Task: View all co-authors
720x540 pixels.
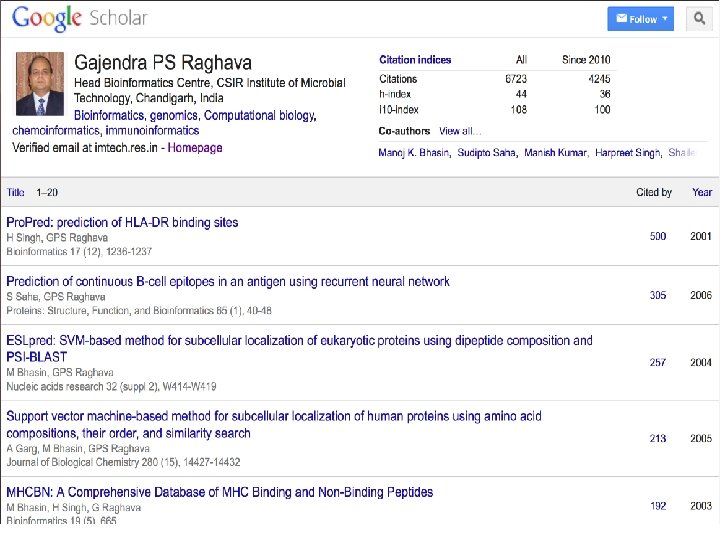Action: click(460, 131)
